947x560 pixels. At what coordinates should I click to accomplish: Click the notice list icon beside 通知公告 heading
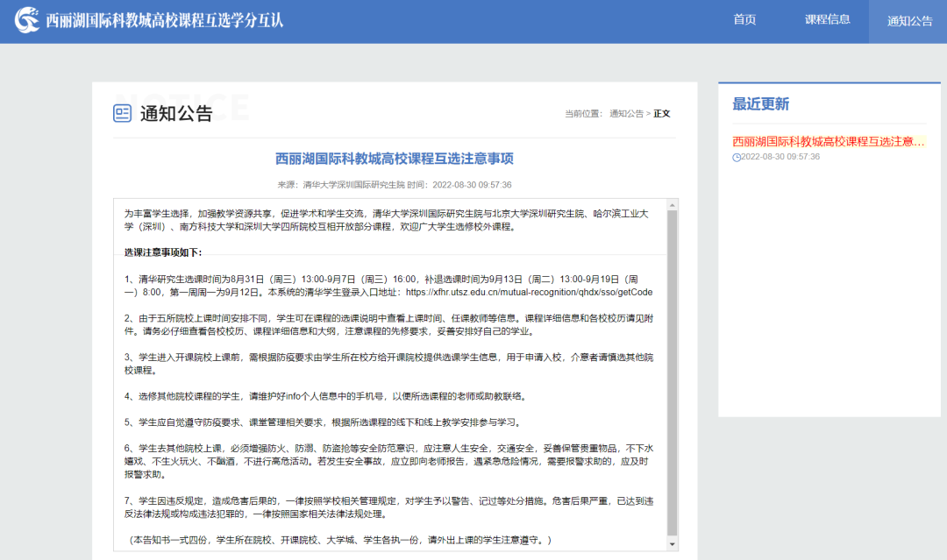point(122,113)
